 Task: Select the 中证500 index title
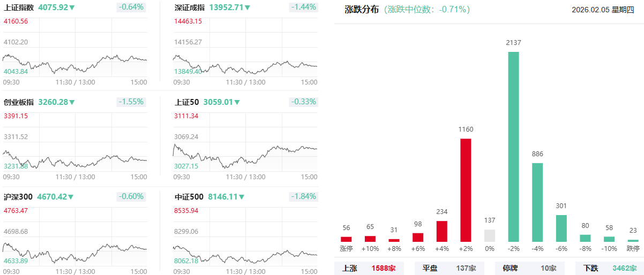189,197
